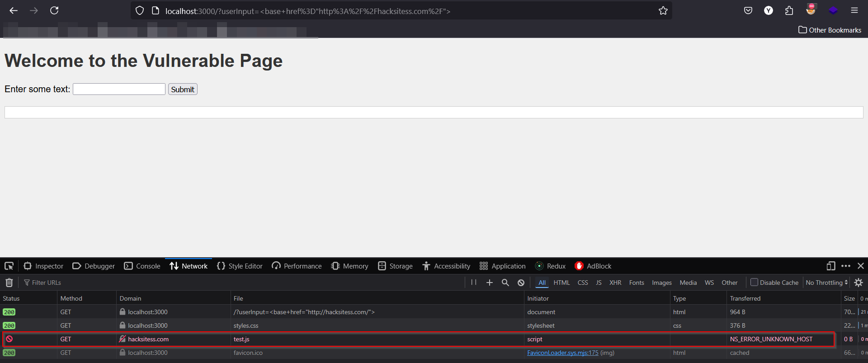868x363 pixels.
Task: Open the Performance tab
Action: pos(297,266)
